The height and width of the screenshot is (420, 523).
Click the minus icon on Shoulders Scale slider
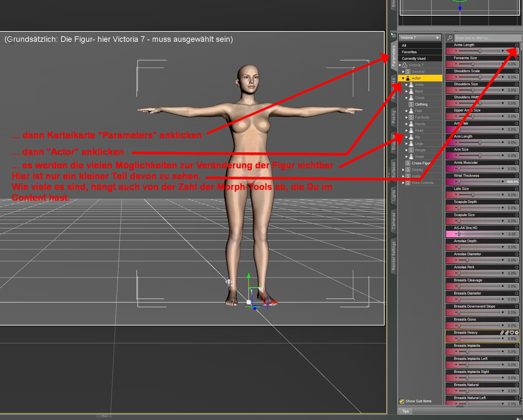(456, 77)
